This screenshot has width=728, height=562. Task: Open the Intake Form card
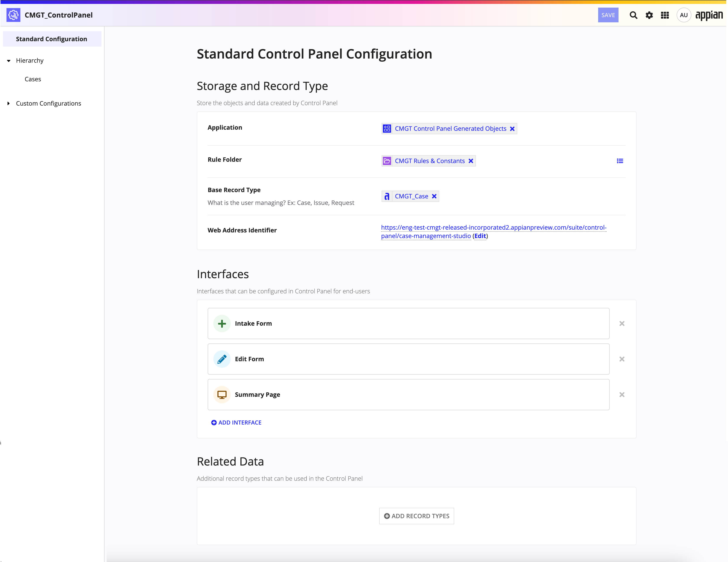point(408,323)
